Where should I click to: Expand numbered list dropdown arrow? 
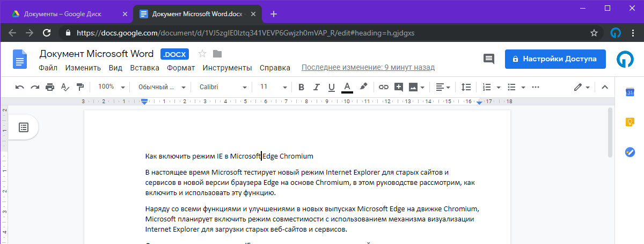(x=498, y=87)
